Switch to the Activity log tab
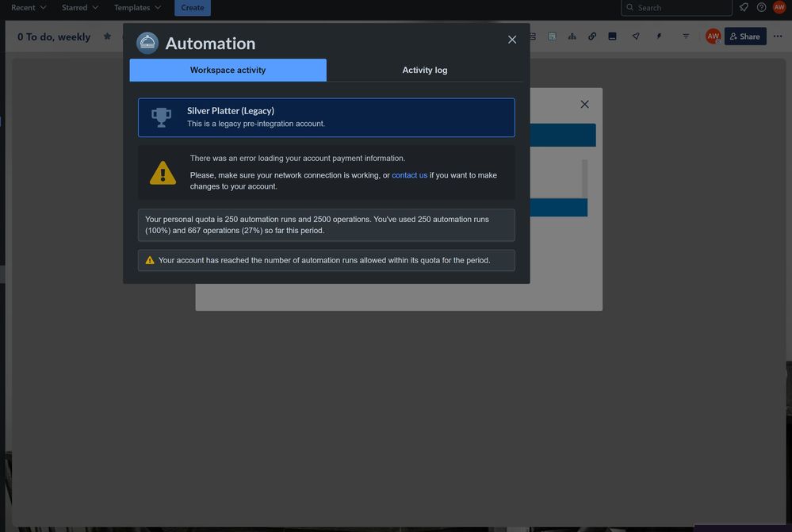Viewport: 792px width, 532px height. click(x=425, y=70)
